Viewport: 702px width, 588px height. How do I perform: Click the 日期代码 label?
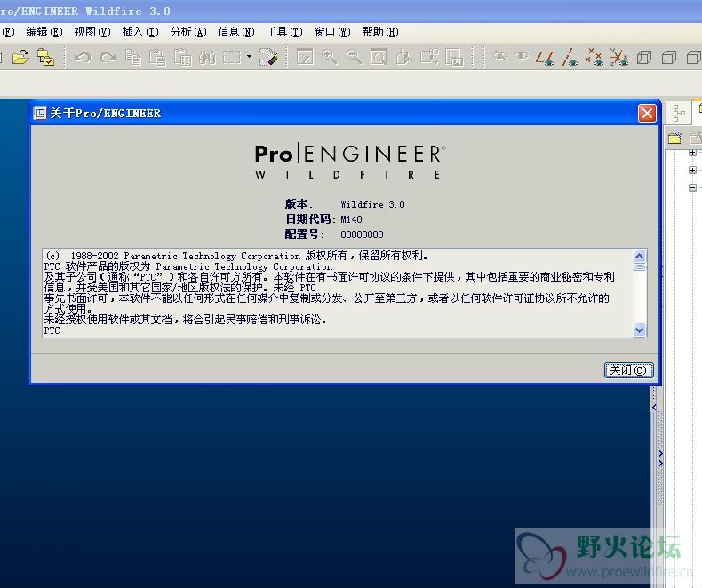pyautogui.click(x=310, y=219)
